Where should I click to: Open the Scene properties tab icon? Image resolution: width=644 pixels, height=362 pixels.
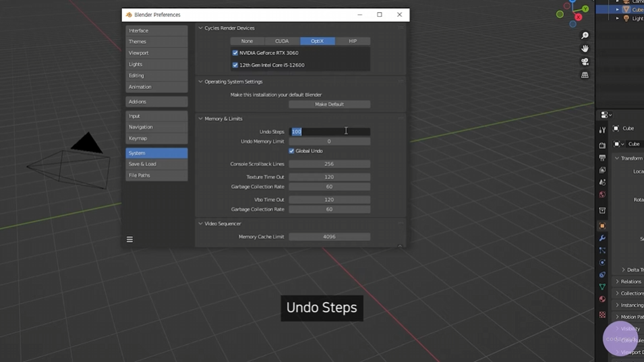coord(602,182)
